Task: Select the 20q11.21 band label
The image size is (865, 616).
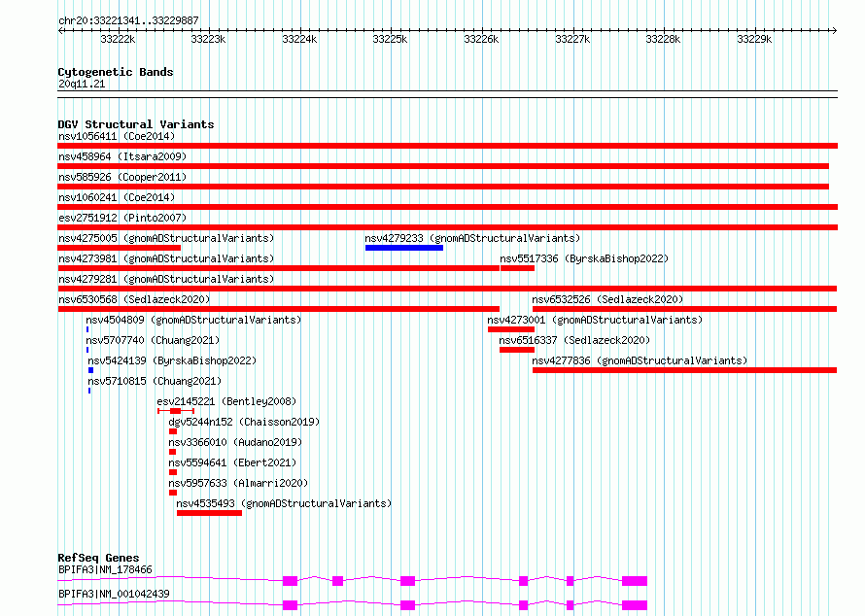Action: [82, 84]
